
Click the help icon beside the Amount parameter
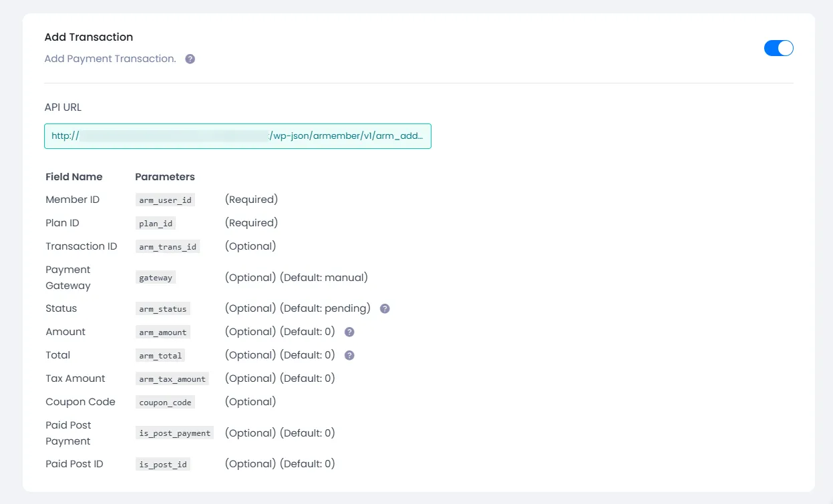point(349,331)
